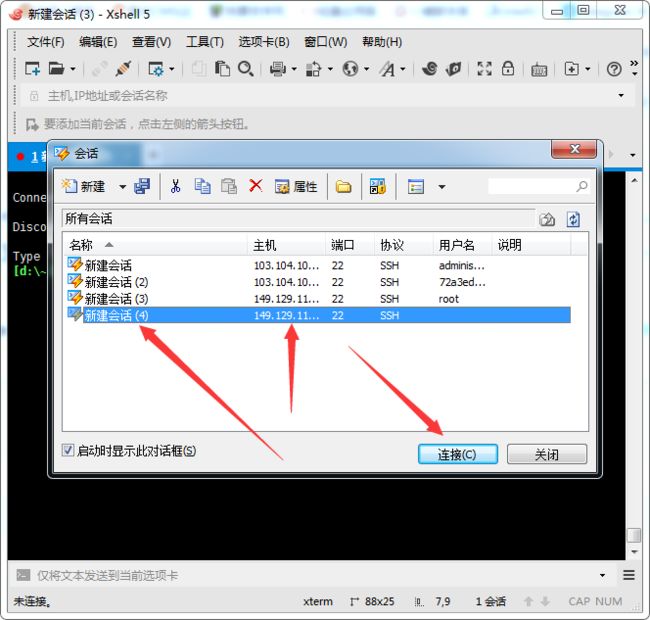Open the folder icon in main toolbar
The width and height of the screenshot is (650, 620).
tap(56, 68)
